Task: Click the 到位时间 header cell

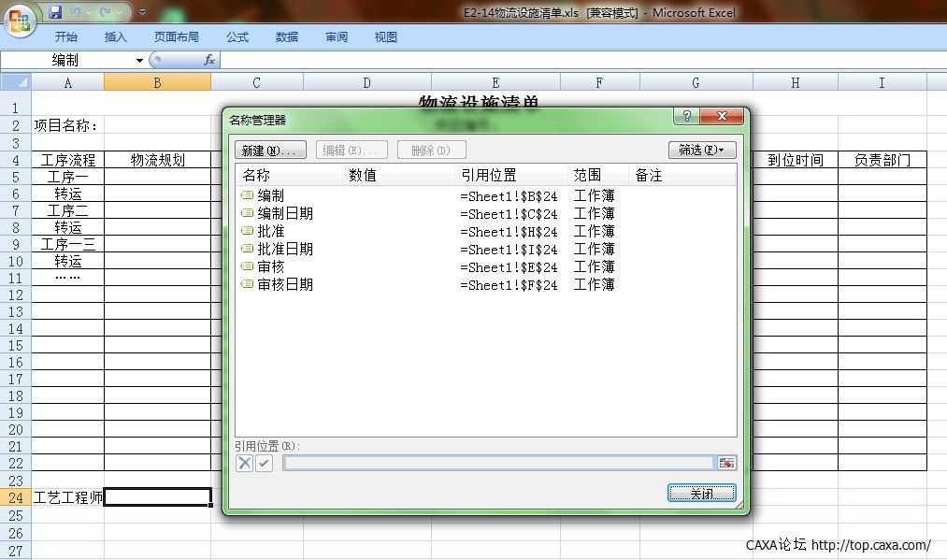Action: 796,160
